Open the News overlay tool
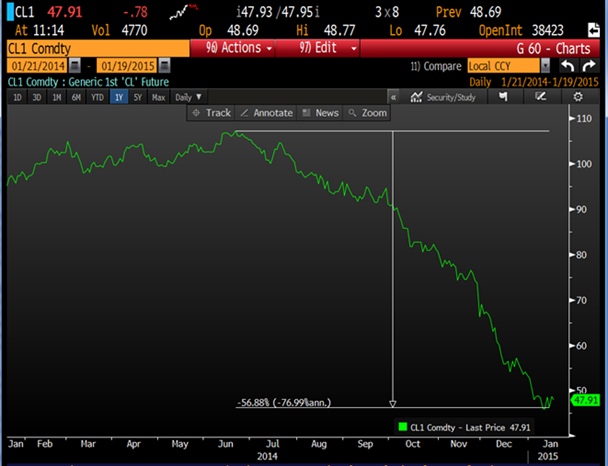 [x=320, y=113]
